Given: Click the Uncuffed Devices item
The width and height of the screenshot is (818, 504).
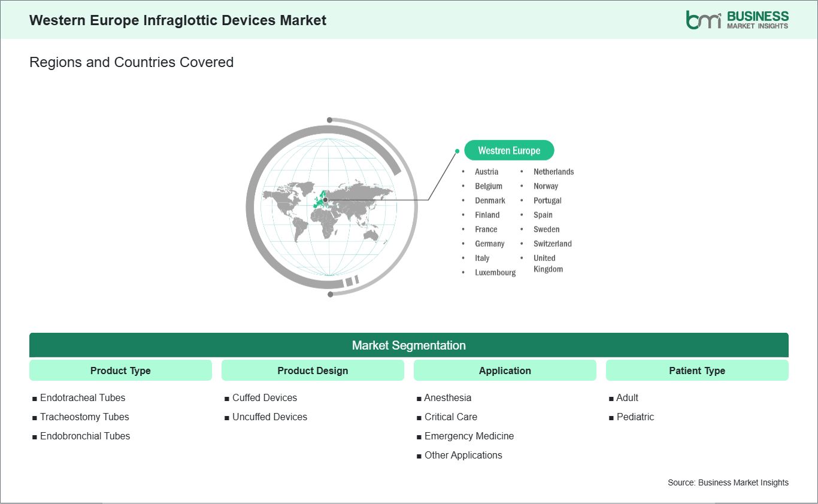Looking at the screenshot, I should click(269, 417).
